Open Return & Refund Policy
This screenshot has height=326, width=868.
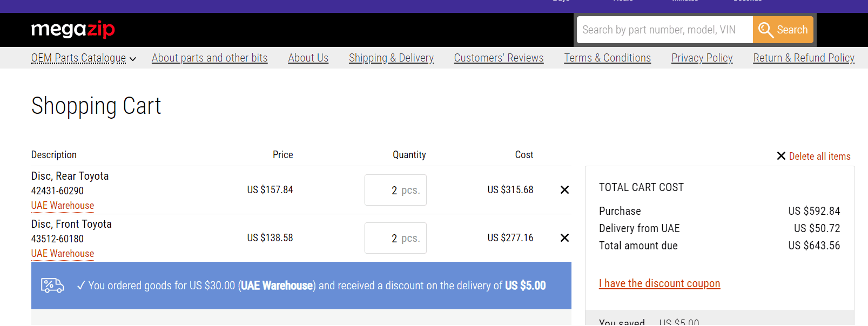coord(804,58)
